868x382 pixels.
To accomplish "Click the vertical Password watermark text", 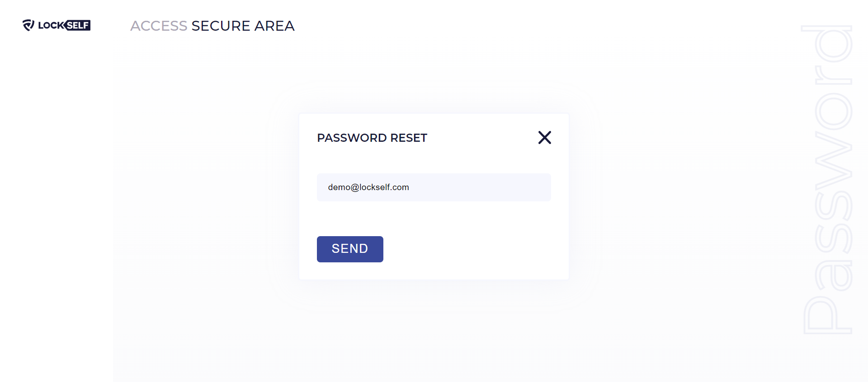I will pos(827,180).
